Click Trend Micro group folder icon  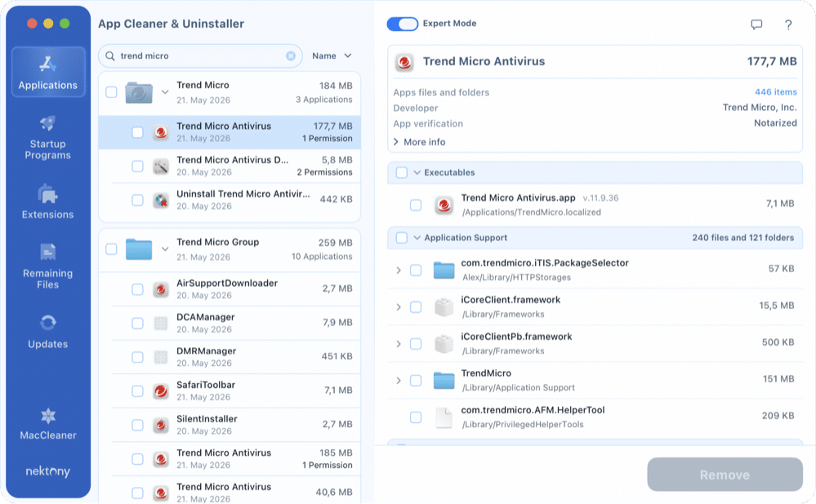[x=139, y=92]
